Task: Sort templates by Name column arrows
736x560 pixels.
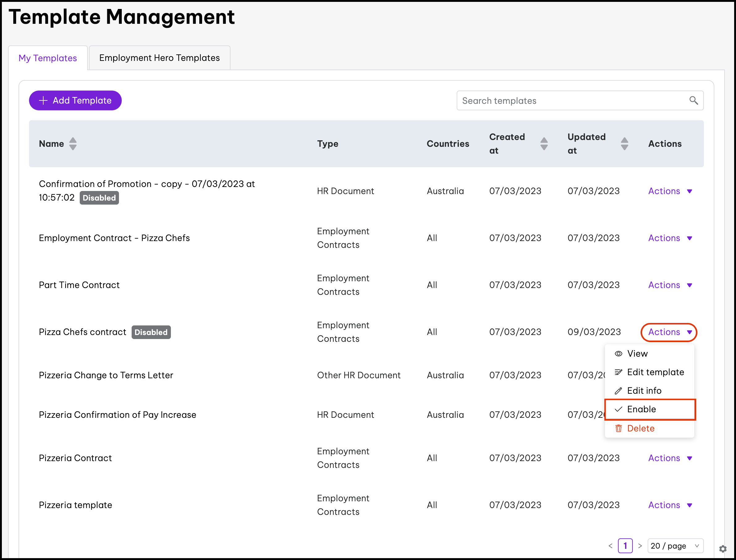Action: [x=73, y=144]
